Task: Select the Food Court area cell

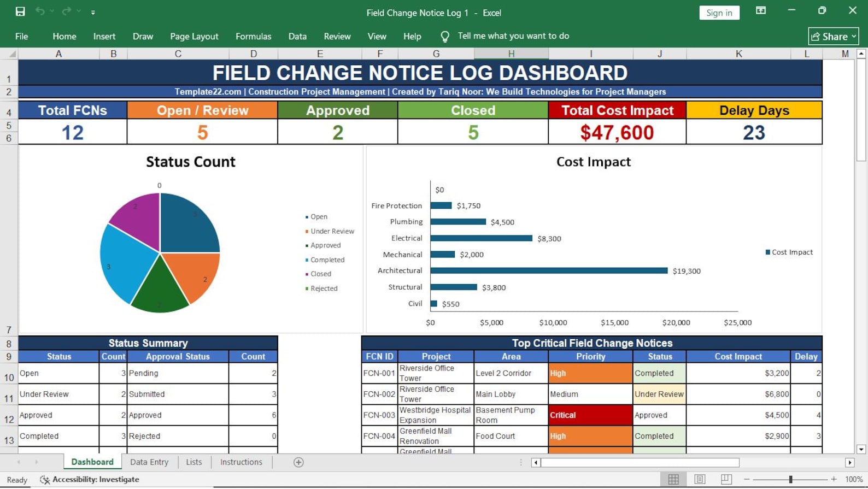Action: point(511,437)
